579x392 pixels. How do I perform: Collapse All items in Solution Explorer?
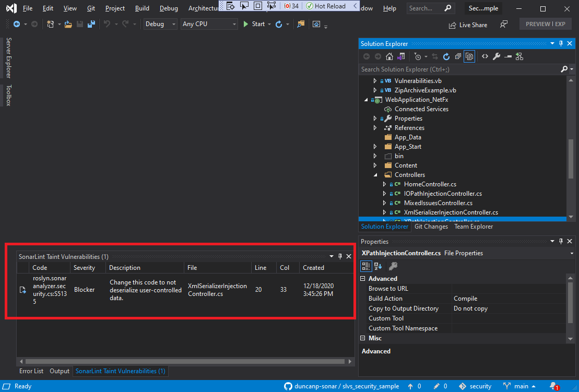[x=457, y=56]
